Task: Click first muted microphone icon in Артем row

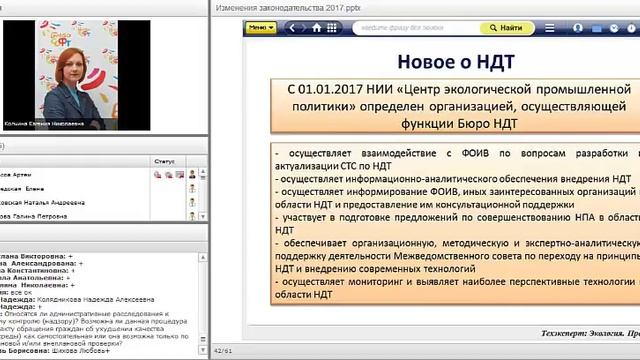Action: 158,175
